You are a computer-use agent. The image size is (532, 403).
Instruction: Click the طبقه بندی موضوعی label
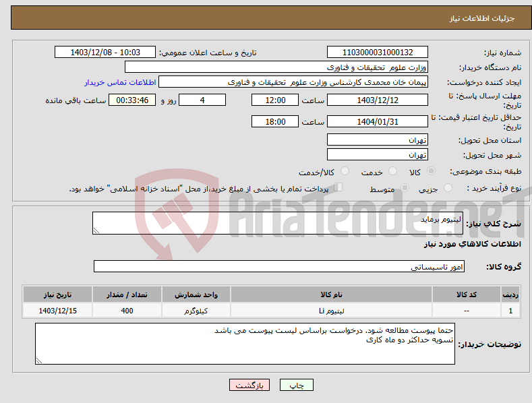(485, 172)
